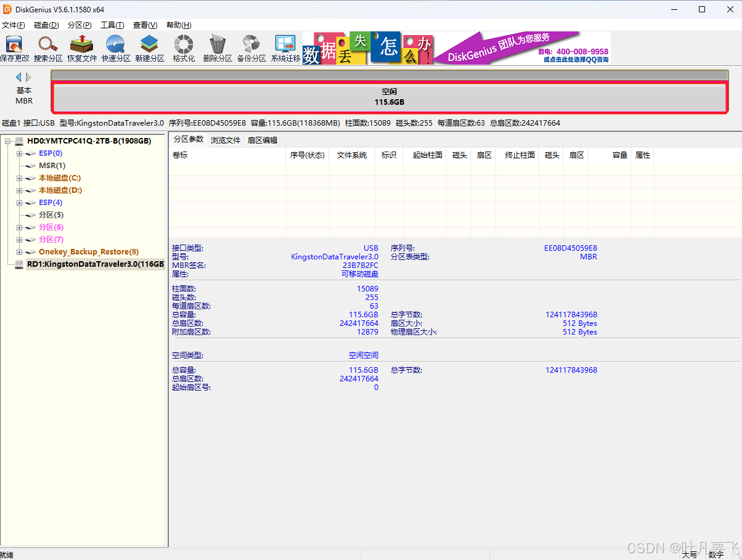
Task: Click the 可移动磁盘 attribute value
Action: pyautogui.click(x=360, y=274)
